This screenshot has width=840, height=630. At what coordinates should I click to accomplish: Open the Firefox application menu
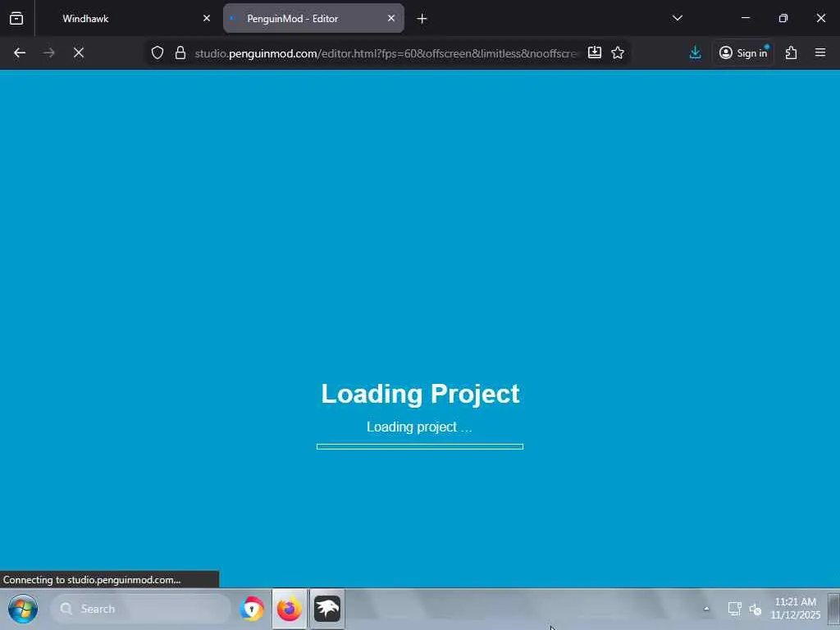click(x=820, y=52)
